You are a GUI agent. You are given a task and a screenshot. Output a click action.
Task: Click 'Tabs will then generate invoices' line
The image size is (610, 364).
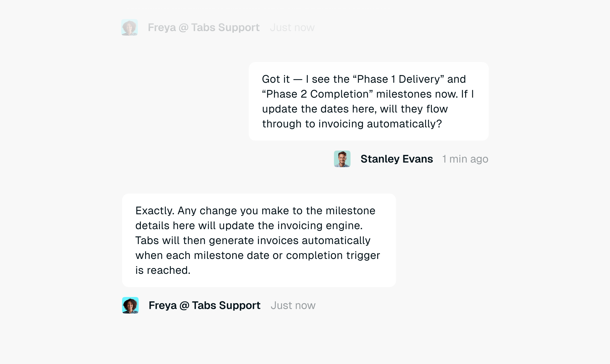[217, 240]
